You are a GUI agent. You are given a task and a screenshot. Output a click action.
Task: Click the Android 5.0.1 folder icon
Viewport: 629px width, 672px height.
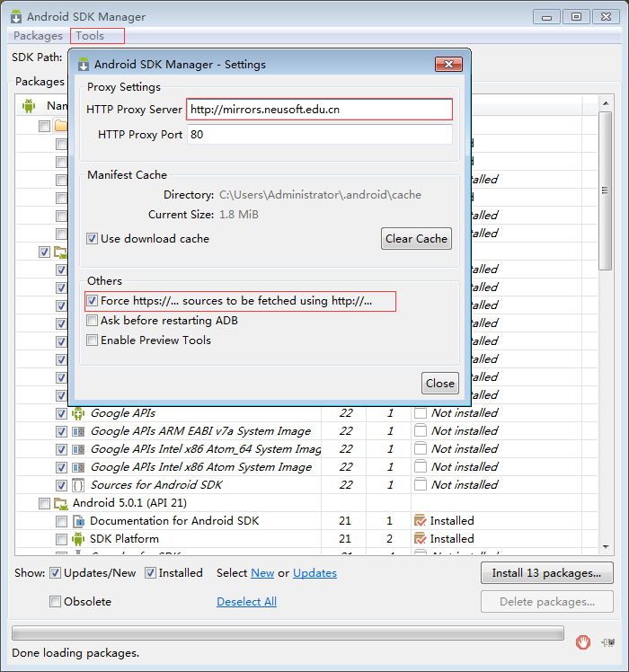click(x=60, y=504)
